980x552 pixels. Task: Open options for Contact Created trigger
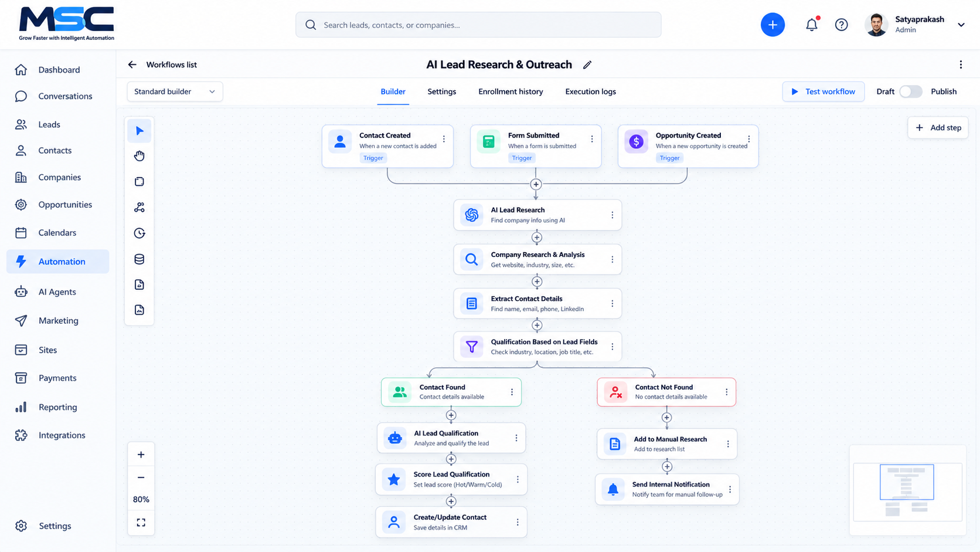click(444, 139)
